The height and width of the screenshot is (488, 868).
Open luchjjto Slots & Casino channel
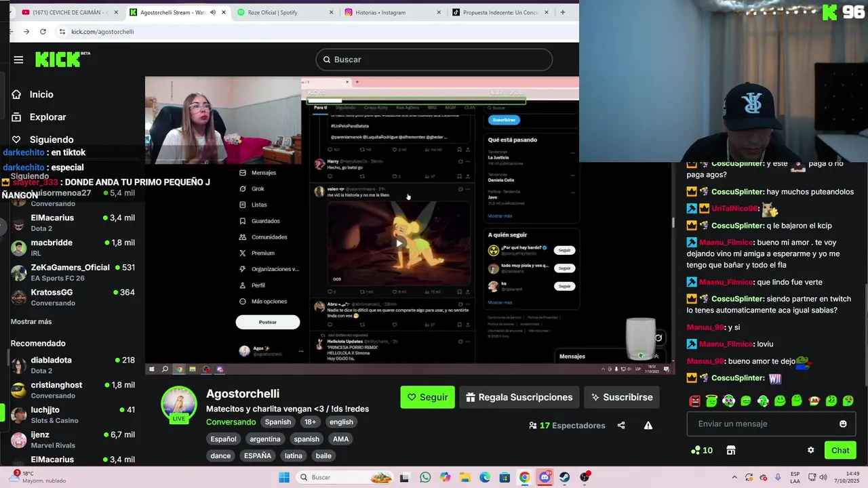point(73,415)
